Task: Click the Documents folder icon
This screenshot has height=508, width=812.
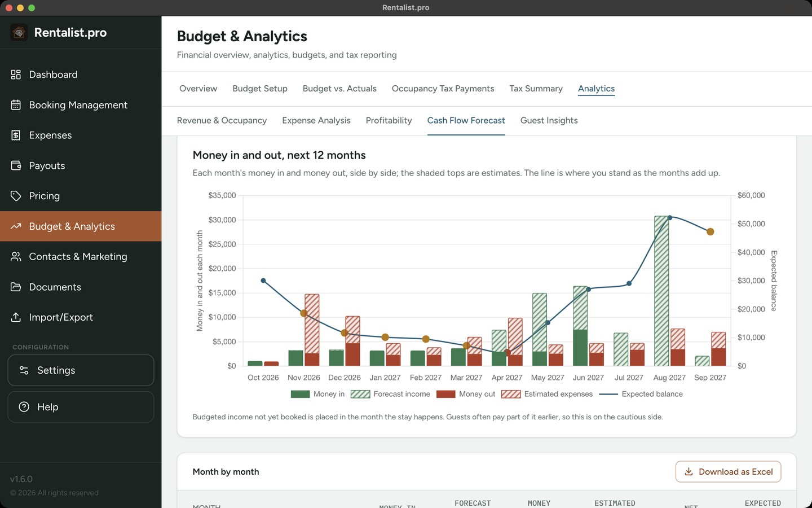Action: click(16, 287)
